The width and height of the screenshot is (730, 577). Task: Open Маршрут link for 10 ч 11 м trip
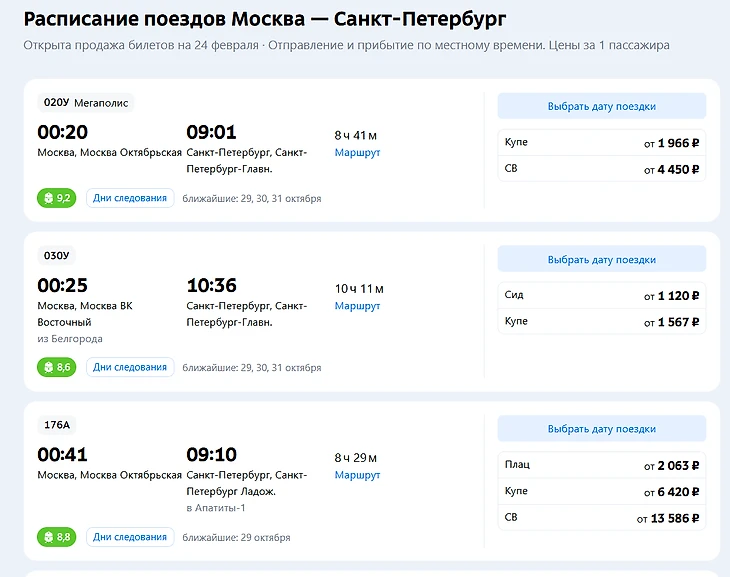357,306
